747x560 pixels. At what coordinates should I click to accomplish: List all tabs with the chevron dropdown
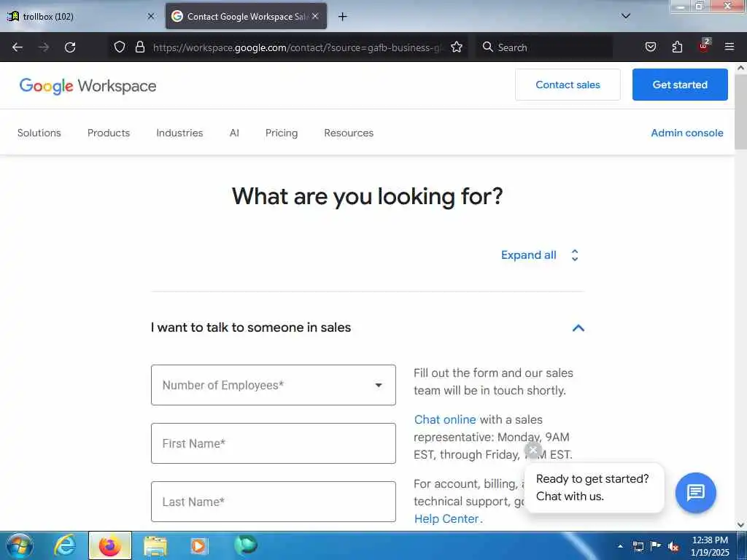coord(626,16)
